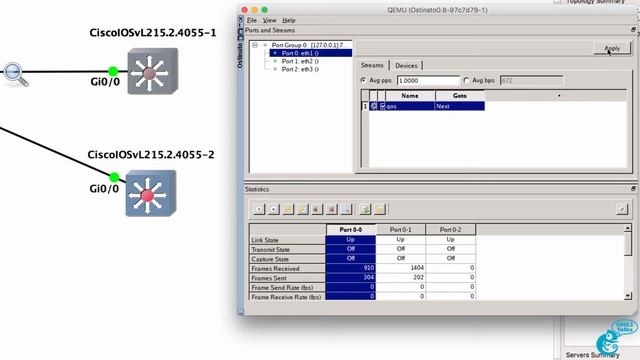Stop packet capture icon in Statistics toolbar
This screenshot has width=640, height=360.
point(331,209)
